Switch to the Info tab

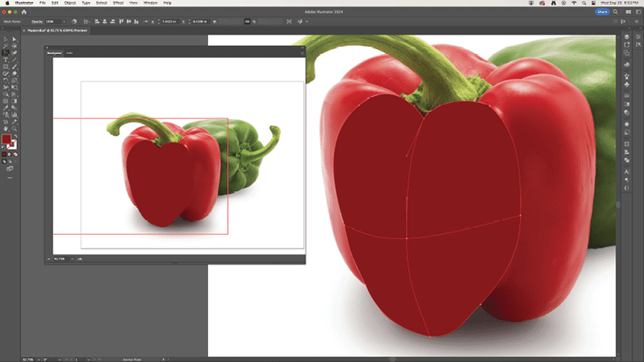coord(69,53)
